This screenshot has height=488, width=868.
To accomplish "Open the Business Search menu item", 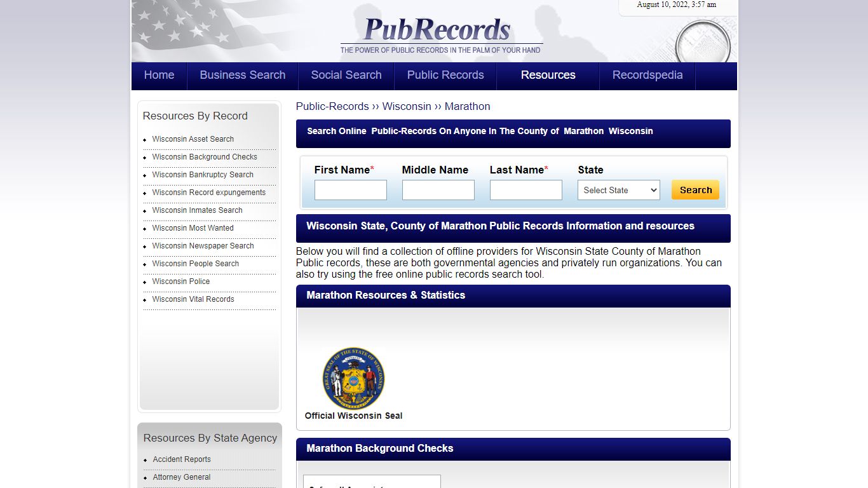I will (243, 75).
